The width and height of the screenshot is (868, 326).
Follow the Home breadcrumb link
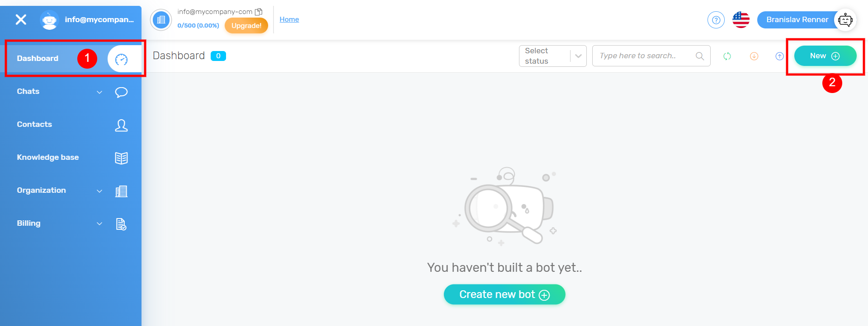coord(289,19)
